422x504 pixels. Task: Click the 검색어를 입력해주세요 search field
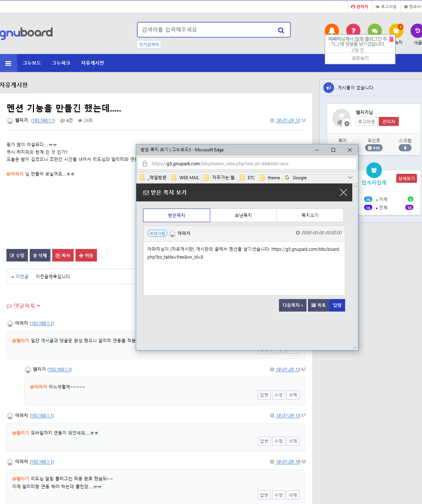point(207,30)
